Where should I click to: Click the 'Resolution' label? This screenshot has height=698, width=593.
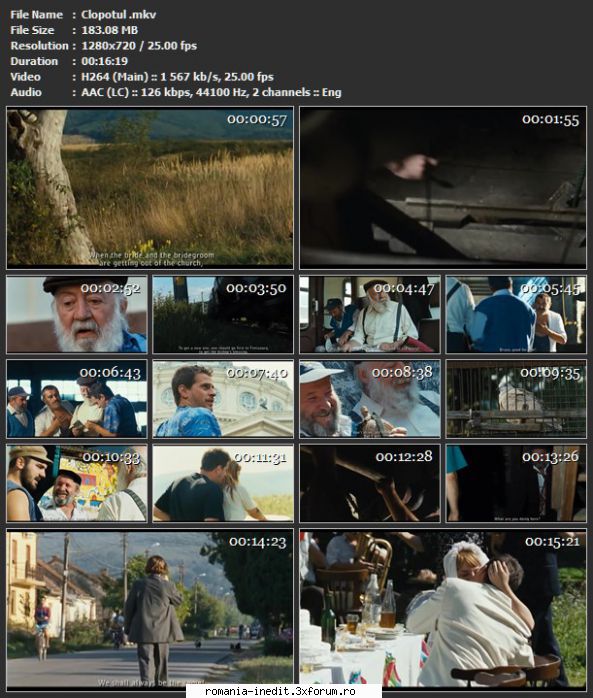tap(40, 46)
